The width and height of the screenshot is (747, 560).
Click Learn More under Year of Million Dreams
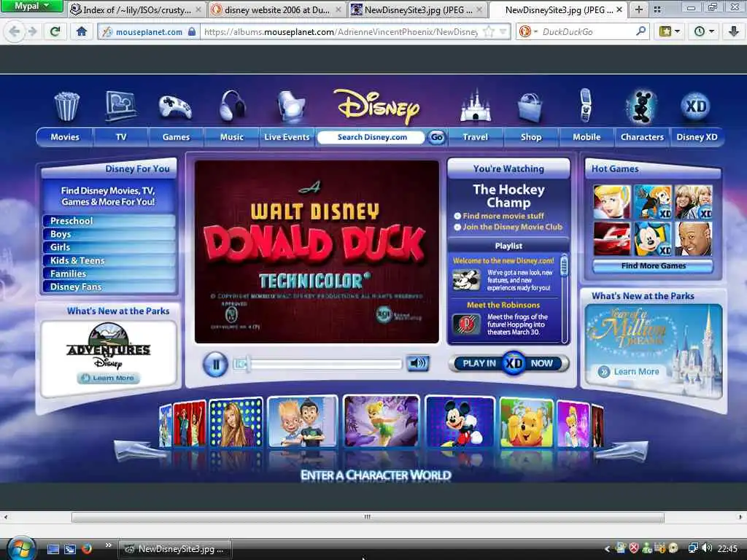[631, 371]
